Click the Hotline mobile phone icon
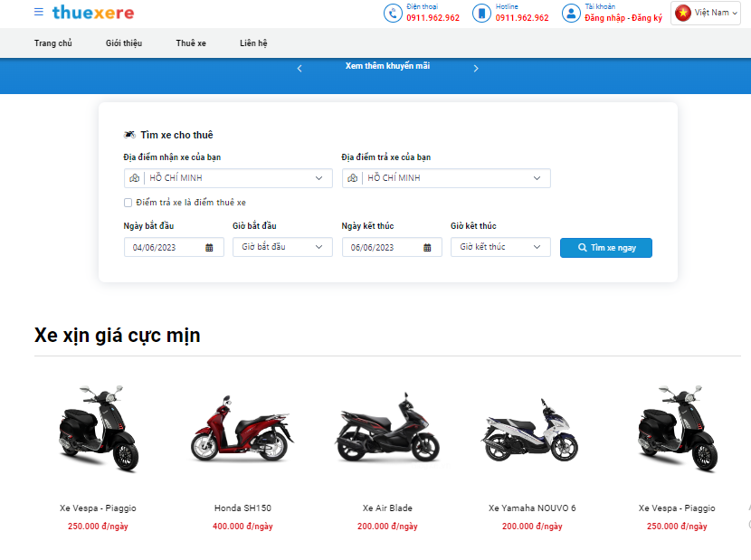The height and width of the screenshot is (560, 751). click(x=481, y=13)
